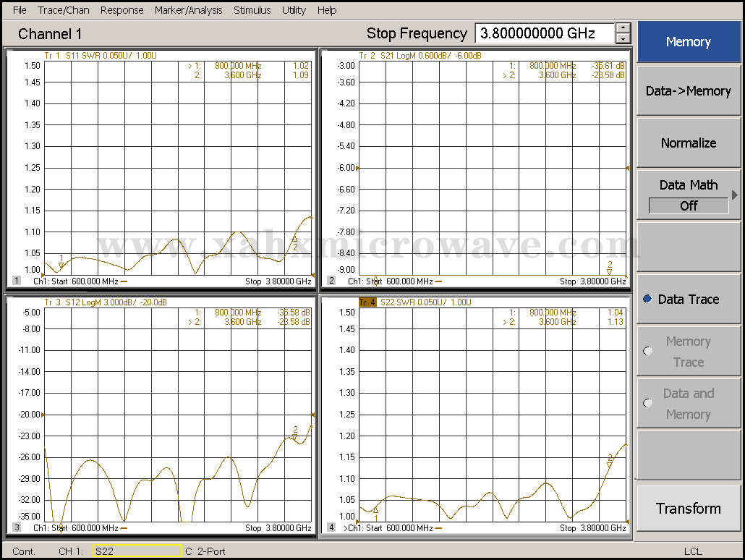Select marker 2 triangle on S12 LogM trace
Image resolution: width=745 pixels, height=560 pixels.
tap(294, 436)
